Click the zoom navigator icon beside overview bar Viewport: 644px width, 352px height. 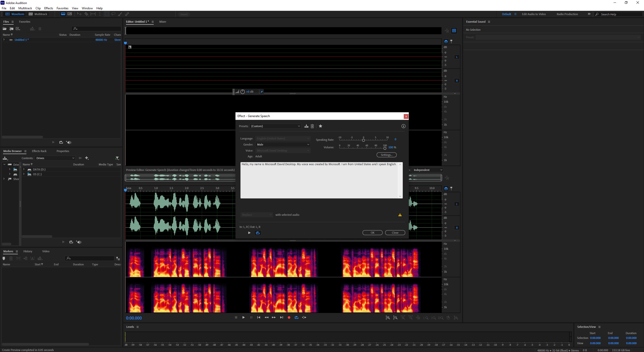tap(447, 31)
